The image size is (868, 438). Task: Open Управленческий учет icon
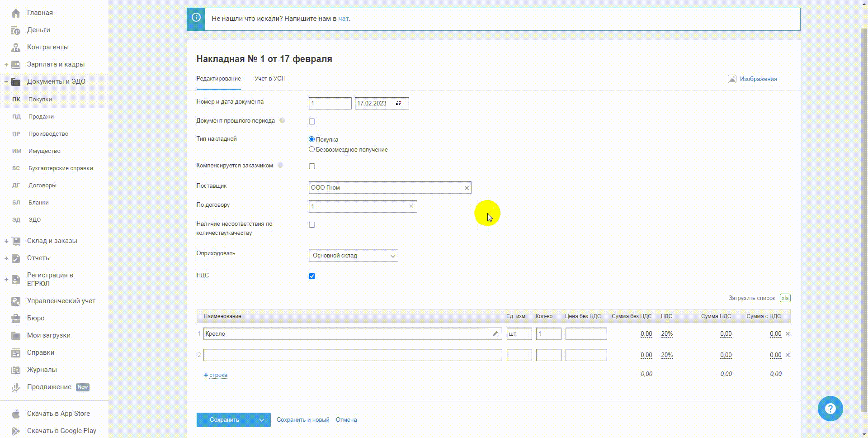[x=16, y=301]
